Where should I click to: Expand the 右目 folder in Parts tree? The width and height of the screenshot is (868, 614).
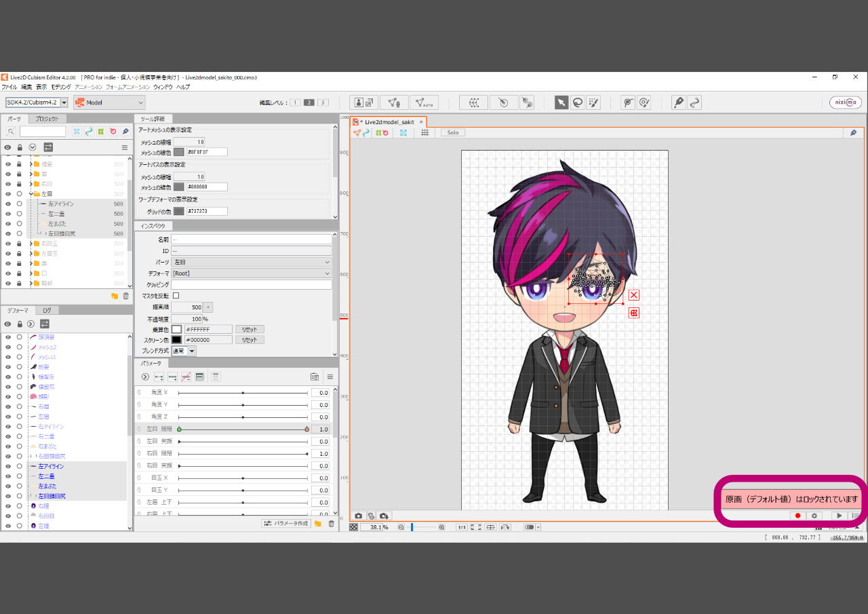click(x=30, y=184)
